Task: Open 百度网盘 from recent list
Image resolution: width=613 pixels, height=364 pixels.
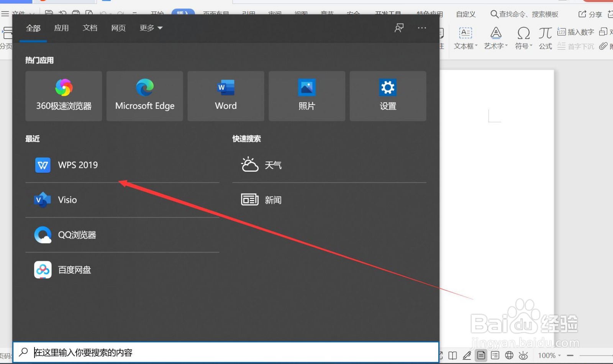Action: (122, 270)
